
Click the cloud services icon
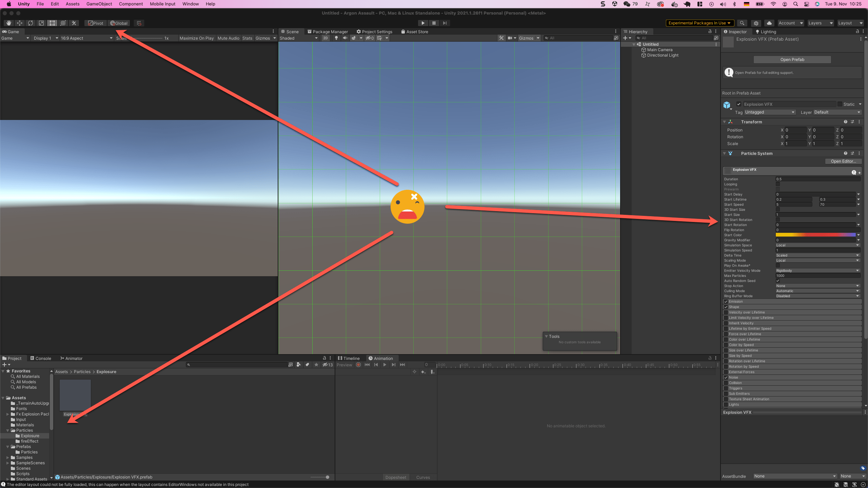(769, 23)
